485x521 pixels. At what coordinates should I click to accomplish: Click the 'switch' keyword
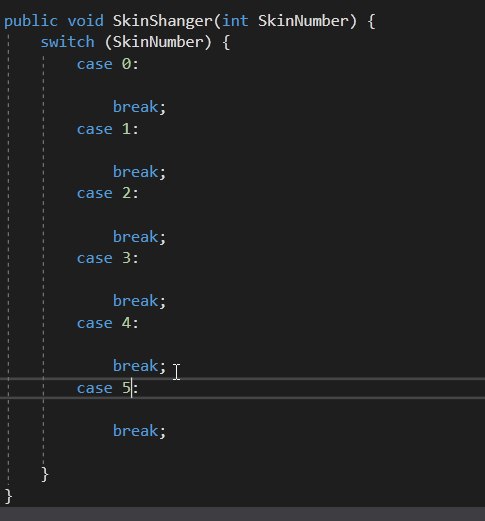point(68,42)
